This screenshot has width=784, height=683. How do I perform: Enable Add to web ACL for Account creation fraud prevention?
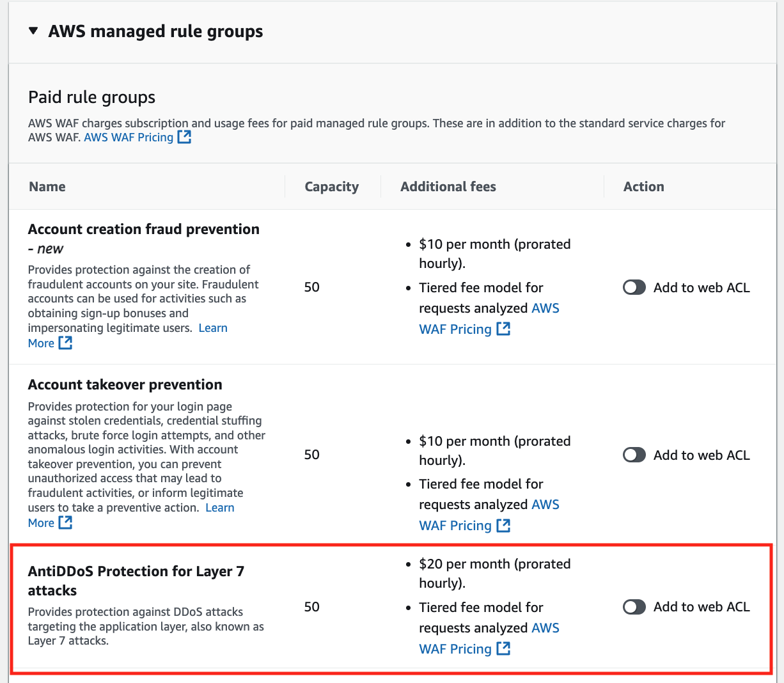point(634,288)
